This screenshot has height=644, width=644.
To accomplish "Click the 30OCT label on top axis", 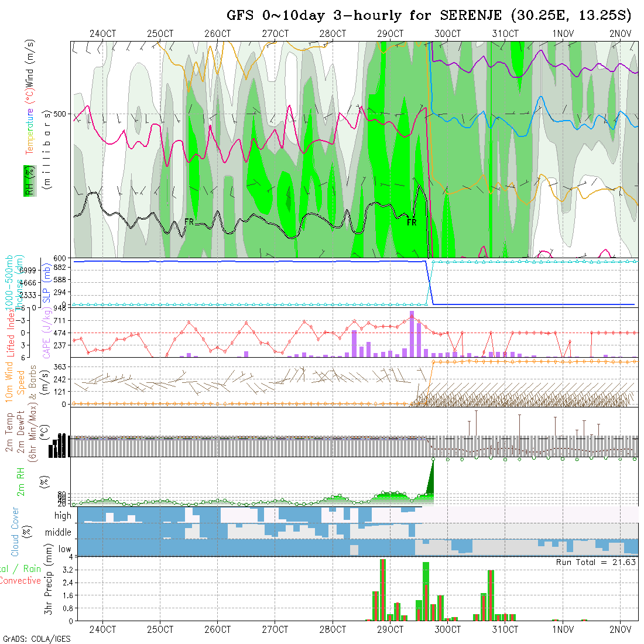I will (x=448, y=34).
